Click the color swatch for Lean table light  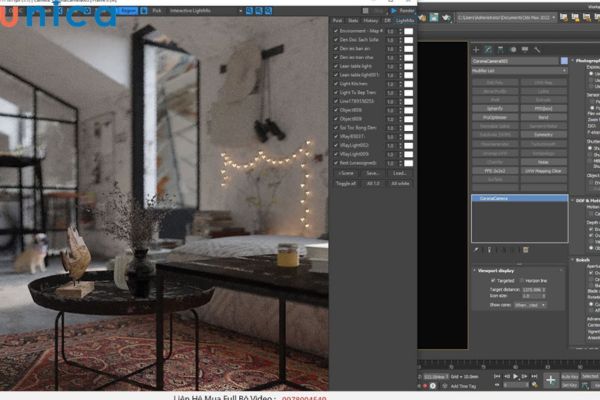tap(408, 66)
